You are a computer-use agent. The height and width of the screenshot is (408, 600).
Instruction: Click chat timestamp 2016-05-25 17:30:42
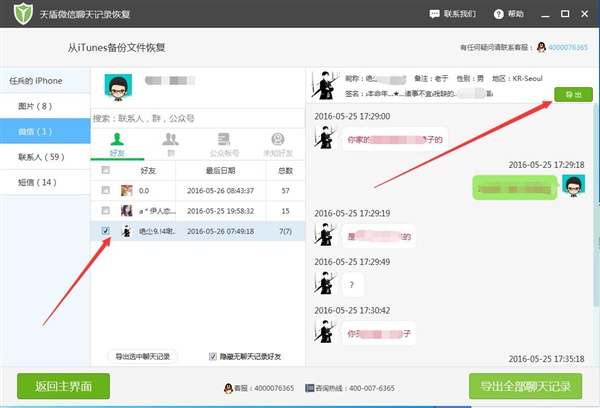(x=352, y=310)
